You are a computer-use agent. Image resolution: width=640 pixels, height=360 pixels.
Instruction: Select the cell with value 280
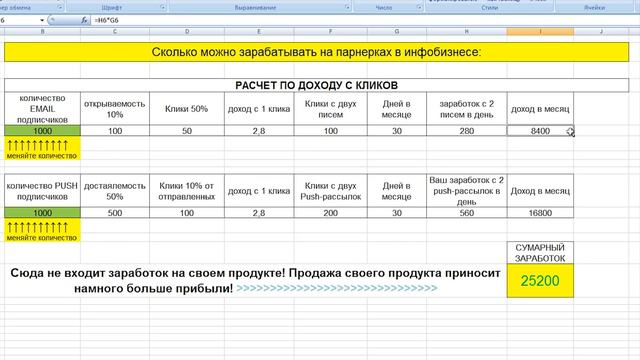tap(467, 131)
